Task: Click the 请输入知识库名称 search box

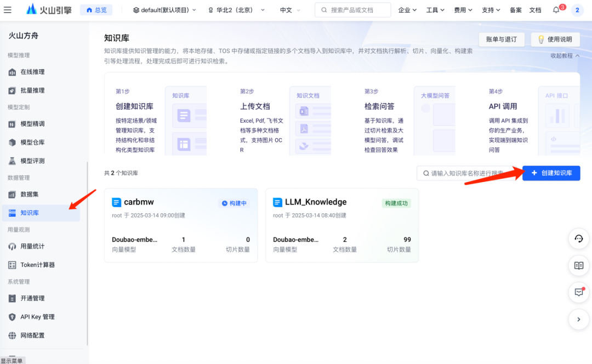Action: tap(468, 173)
